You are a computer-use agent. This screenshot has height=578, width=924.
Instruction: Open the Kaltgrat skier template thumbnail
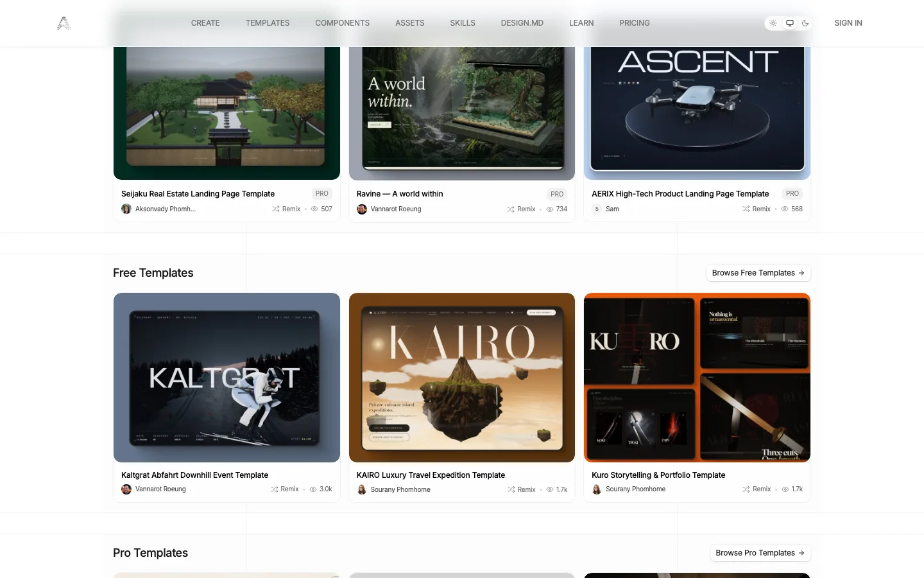(x=227, y=378)
